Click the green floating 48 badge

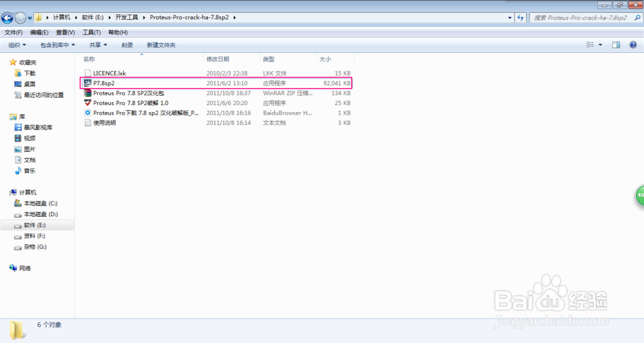tap(640, 196)
